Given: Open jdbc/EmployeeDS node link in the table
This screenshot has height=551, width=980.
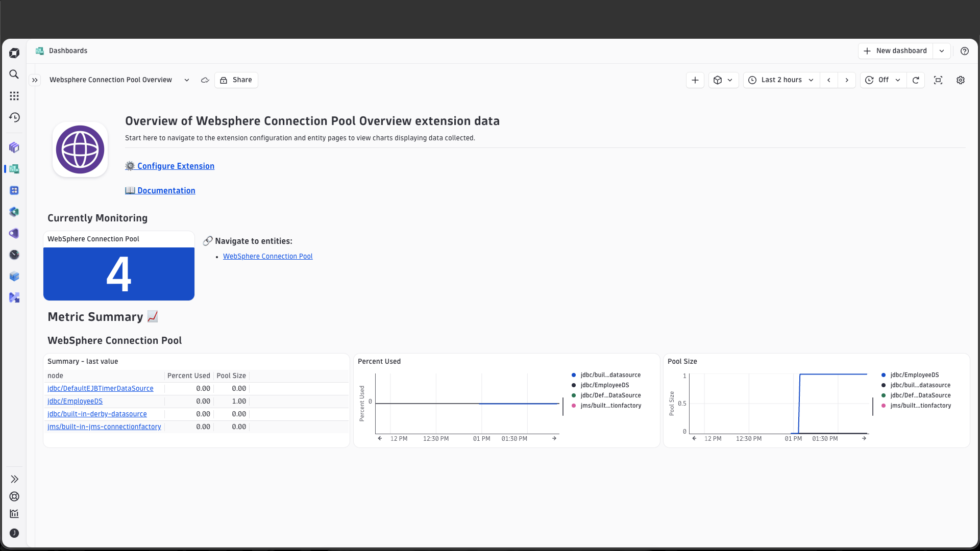Looking at the screenshot, I should point(75,402).
